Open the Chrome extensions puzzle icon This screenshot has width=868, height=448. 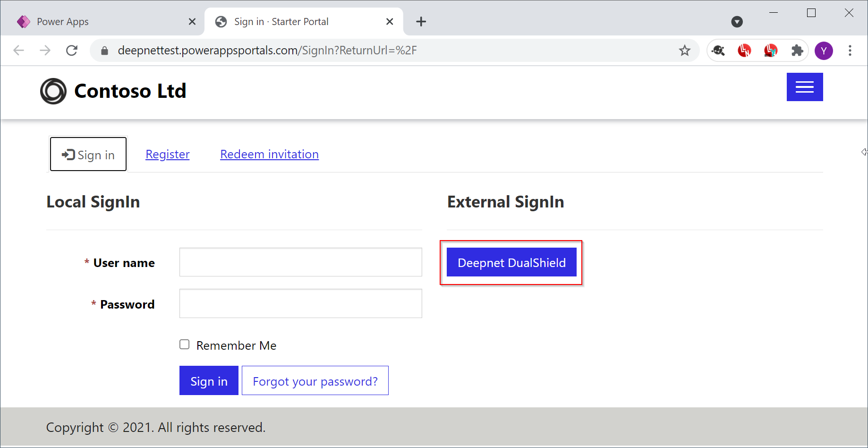(797, 51)
